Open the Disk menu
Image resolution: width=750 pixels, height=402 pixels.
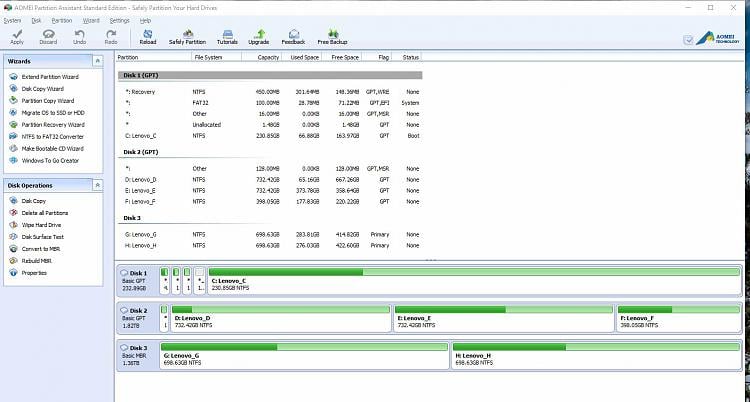coord(36,21)
